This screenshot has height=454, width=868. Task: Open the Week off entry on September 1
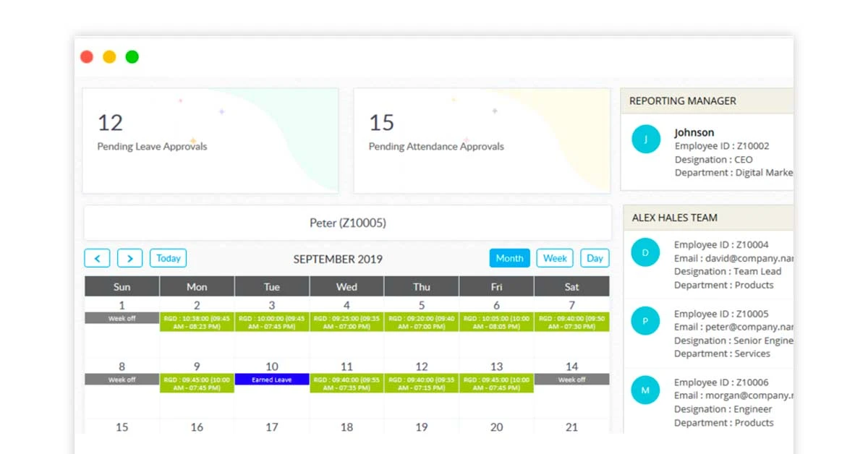[x=122, y=318]
